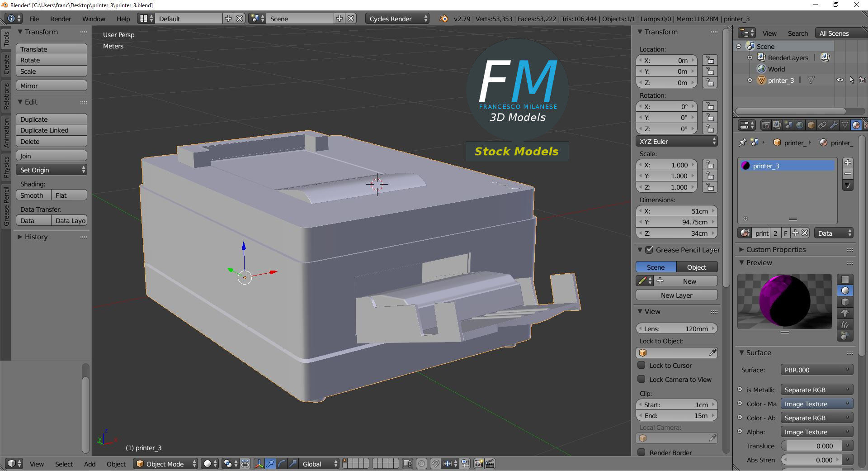
Task: Open the material link Data dropdown
Action: (834, 233)
